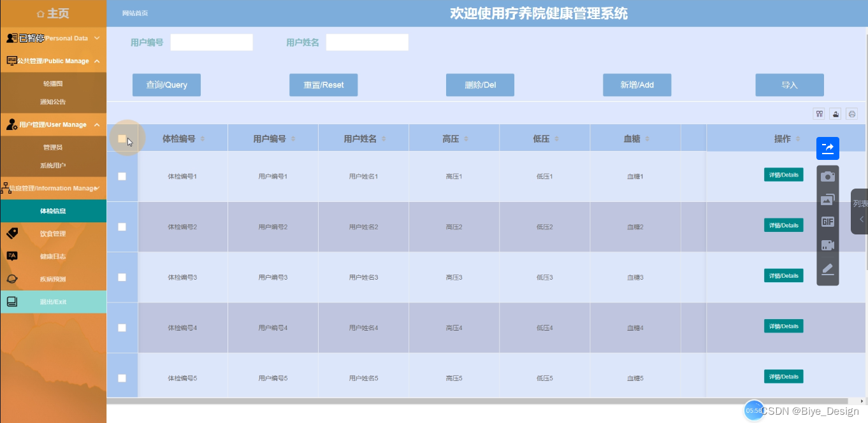Check the row checkbox for 体检编号5
Viewport: 868px width, 423px height.
click(122, 378)
